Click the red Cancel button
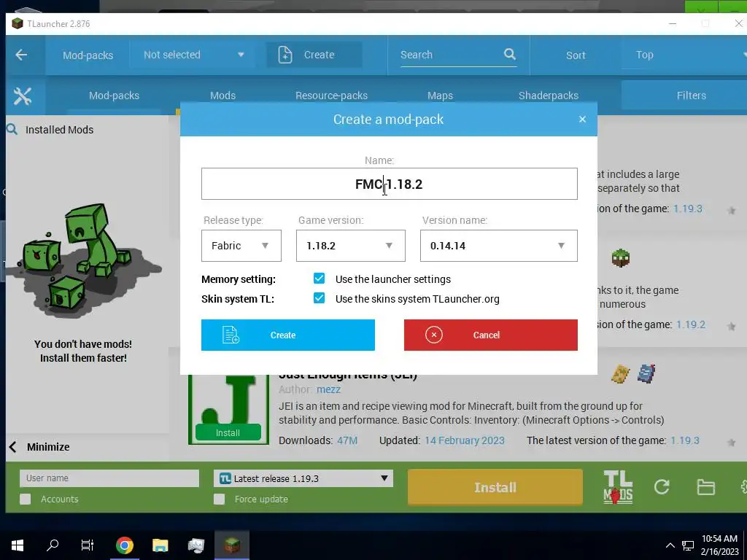The height and width of the screenshot is (560, 747). coord(491,335)
